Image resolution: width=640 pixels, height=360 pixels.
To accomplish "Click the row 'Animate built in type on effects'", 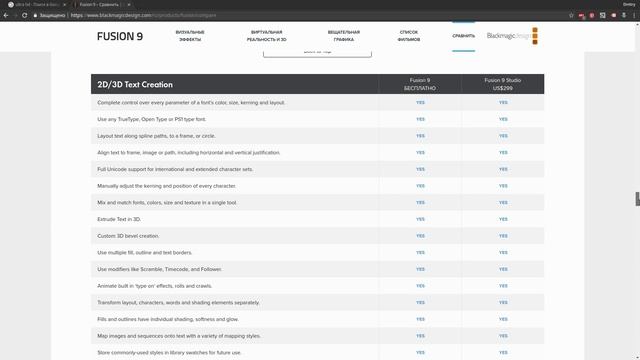I will 317,286.
